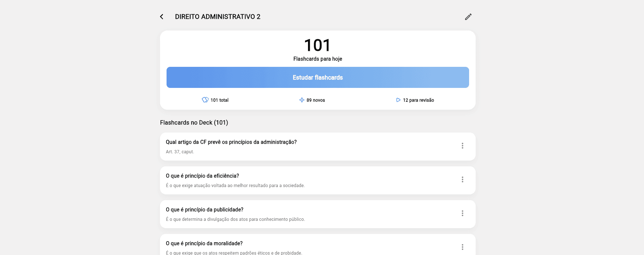Click 'Flashcards para hoje' label

click(x=318, y=59)
